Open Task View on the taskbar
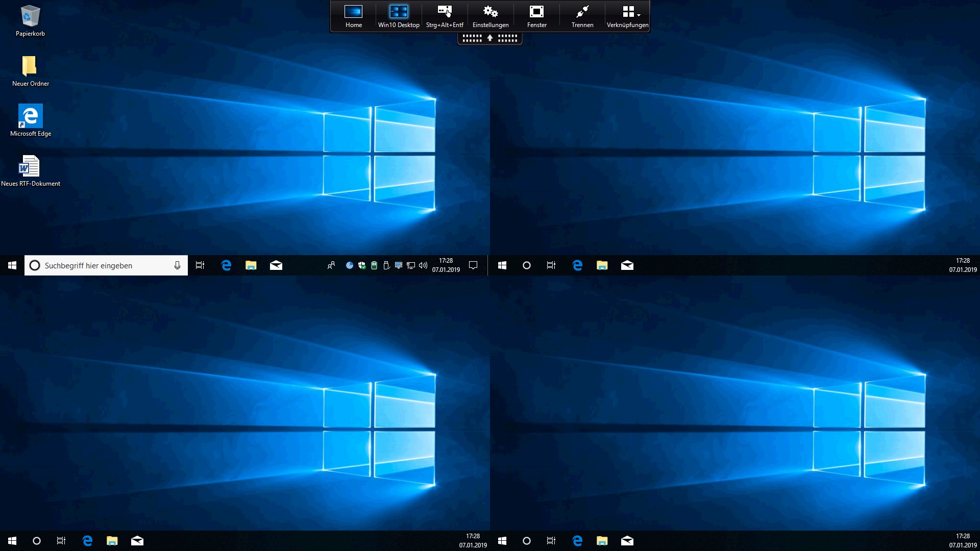This screenshot has width=980, height=551. point(200,265)
